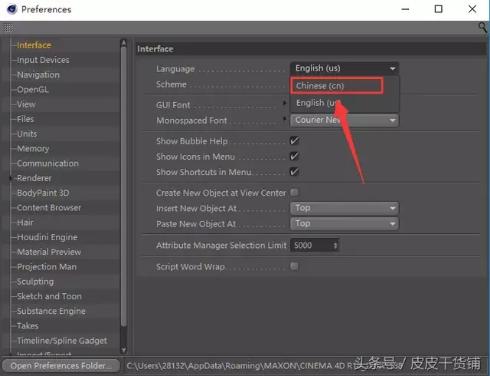Screen dimensions: 490x376
Task: Open OpenGL preferences
Action: pos(33,89)
